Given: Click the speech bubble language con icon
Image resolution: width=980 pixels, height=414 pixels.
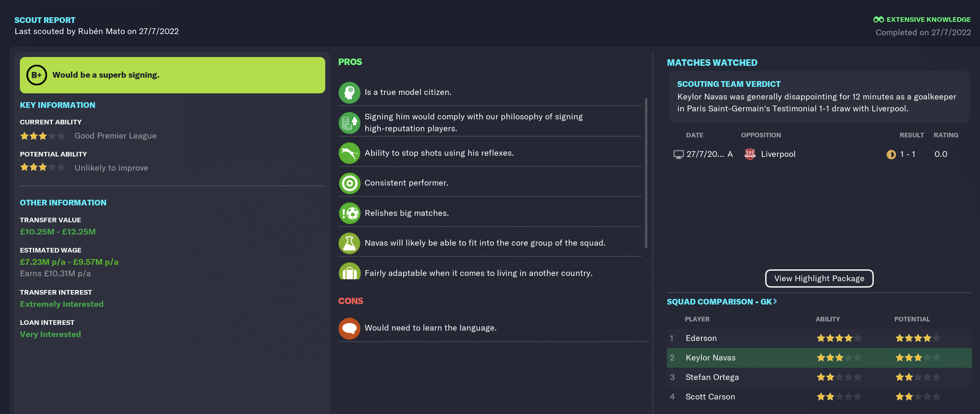Looking at the screenshot, I should 349,328.
